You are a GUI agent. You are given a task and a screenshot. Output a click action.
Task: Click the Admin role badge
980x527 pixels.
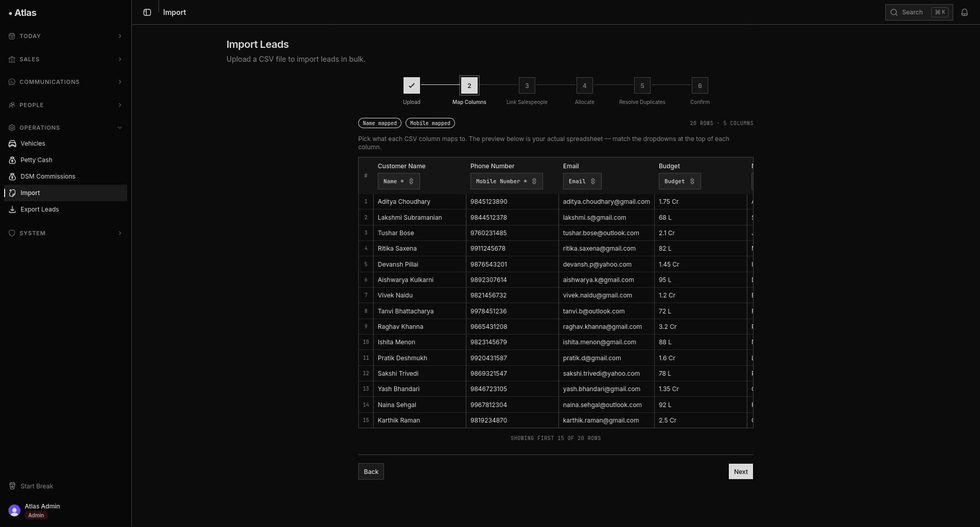tap(36, 515)
